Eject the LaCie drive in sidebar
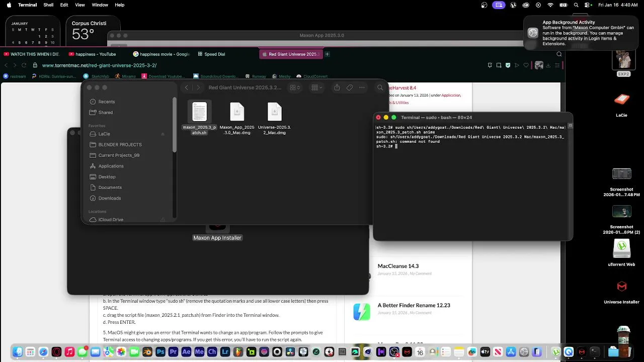 [x=163, y=134]
